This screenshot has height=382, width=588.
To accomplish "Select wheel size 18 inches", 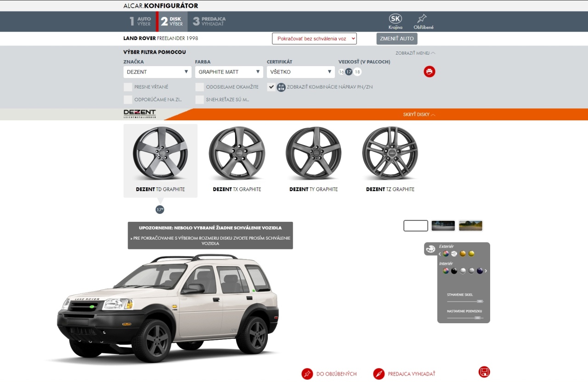I will tap(357, 72).
